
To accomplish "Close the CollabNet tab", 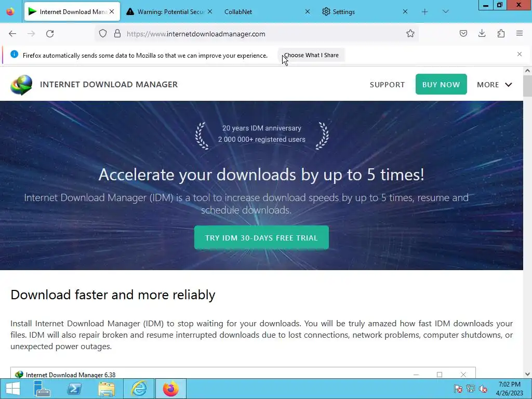I will 308,12.
